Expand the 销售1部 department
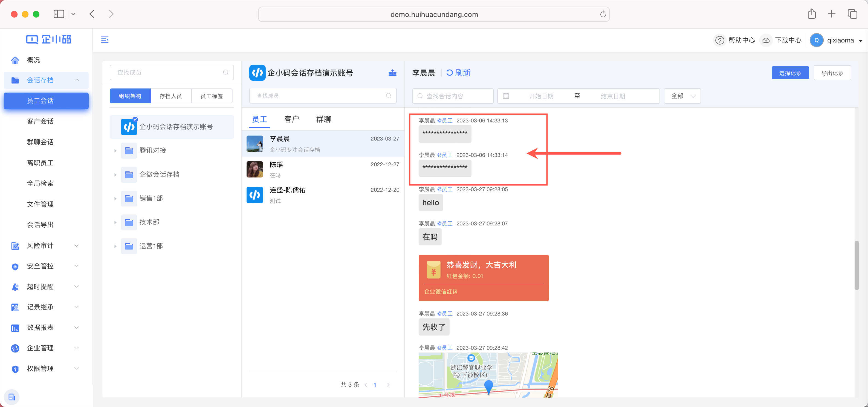Image resolution: width=868 pixels, height=407 pixels. (x=115, y=199)
